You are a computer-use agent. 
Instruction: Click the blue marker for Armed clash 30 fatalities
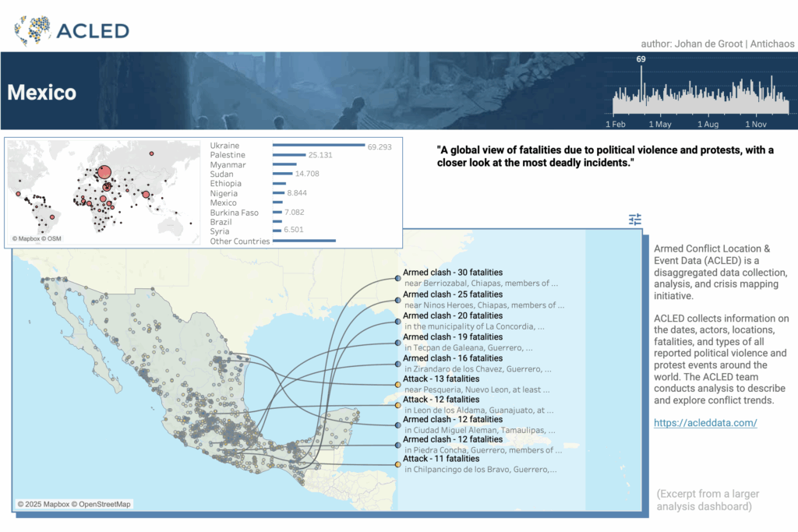tap(397, 278)
